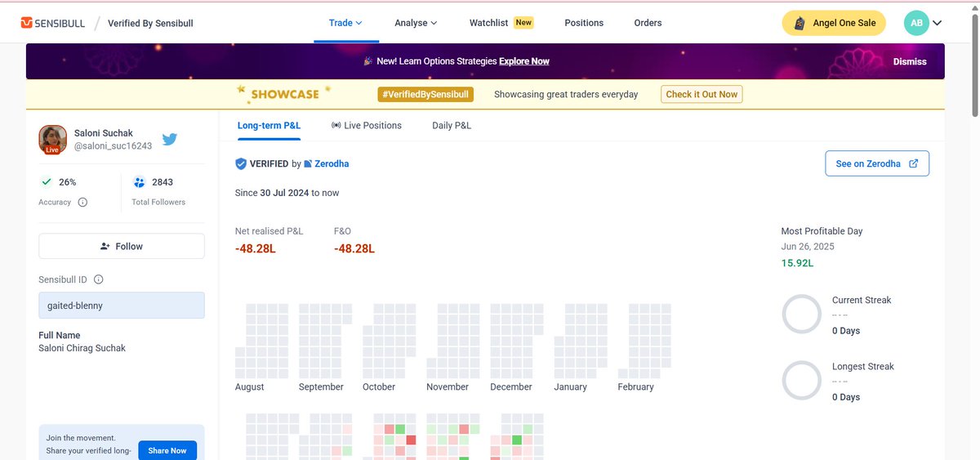Click the Sensibull ID info icon

coord(99,279)
